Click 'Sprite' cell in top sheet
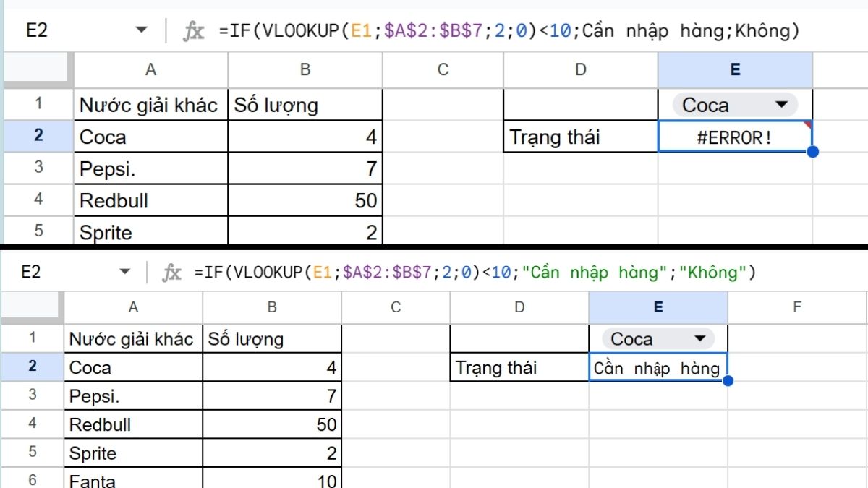 point(150,231)
